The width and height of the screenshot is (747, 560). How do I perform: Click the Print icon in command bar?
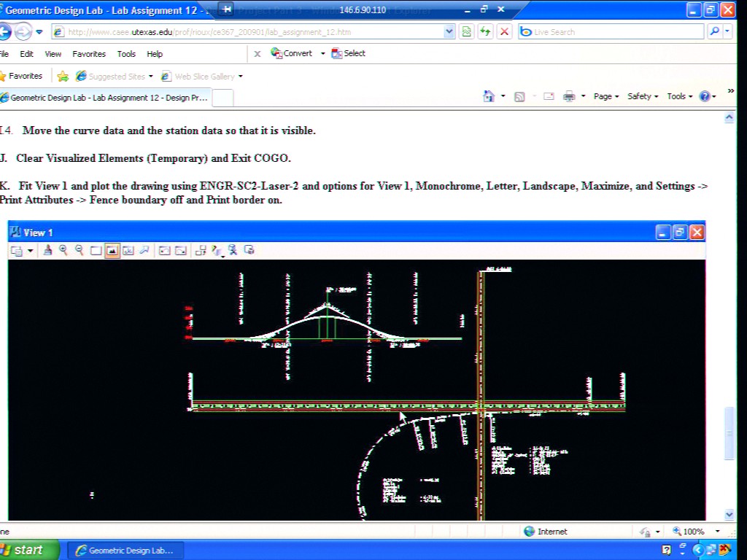[x=569, y=96]
